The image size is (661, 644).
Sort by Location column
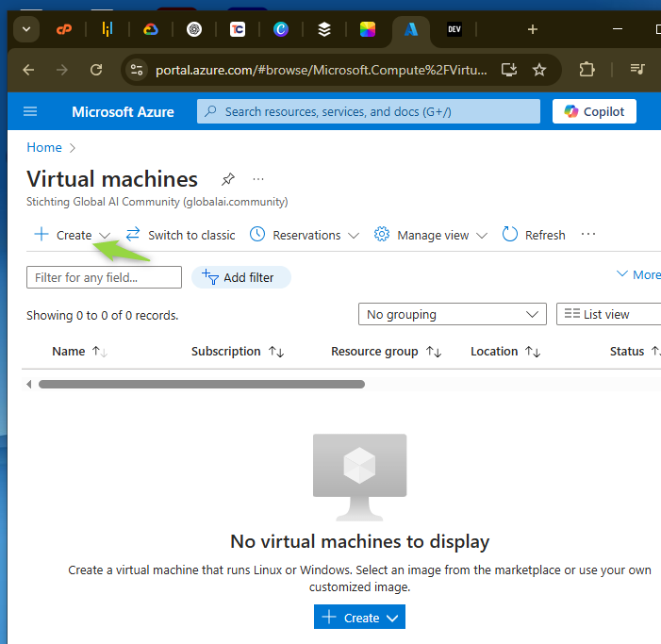point(505,352)
